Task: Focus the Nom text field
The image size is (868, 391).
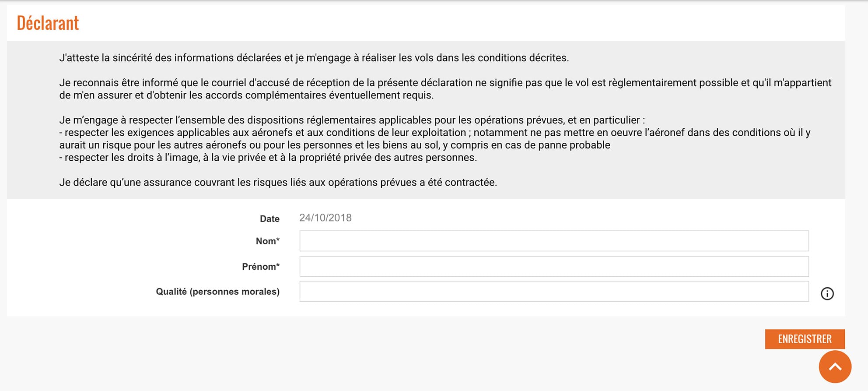Action: click(x=553, y=241)
